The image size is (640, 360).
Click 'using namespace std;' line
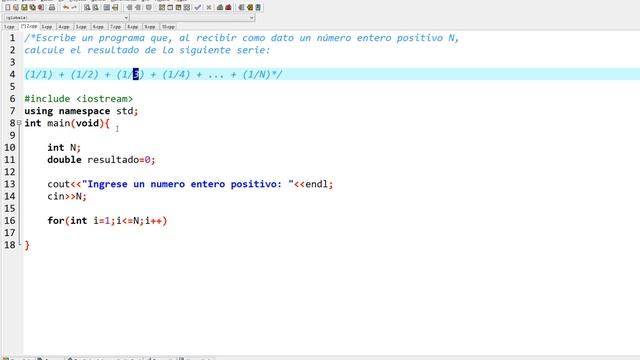pos(81,111)
